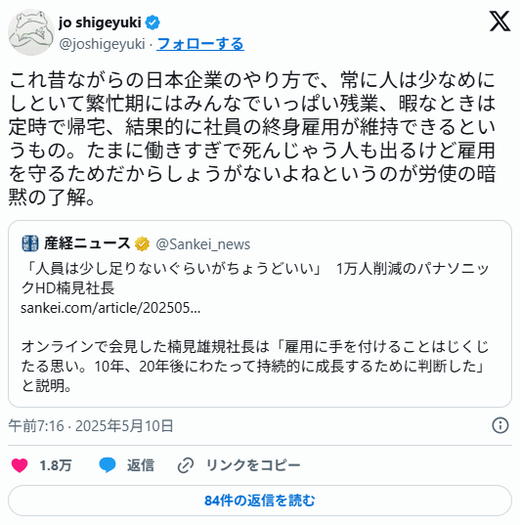The width and height of the screenshot is (520, 525).
Task: Click the X logo icon
Action: click(x=500, y=21)
